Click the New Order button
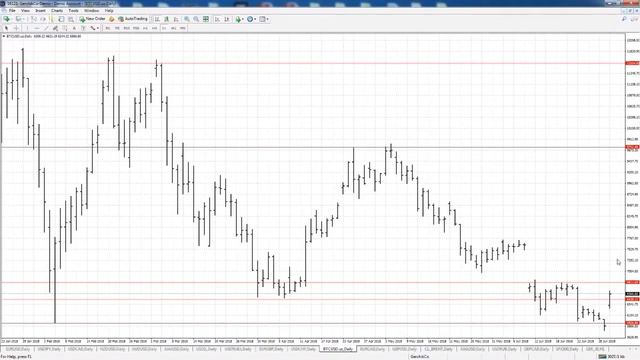This screenshot has height=360, width=640. [92, 19]
